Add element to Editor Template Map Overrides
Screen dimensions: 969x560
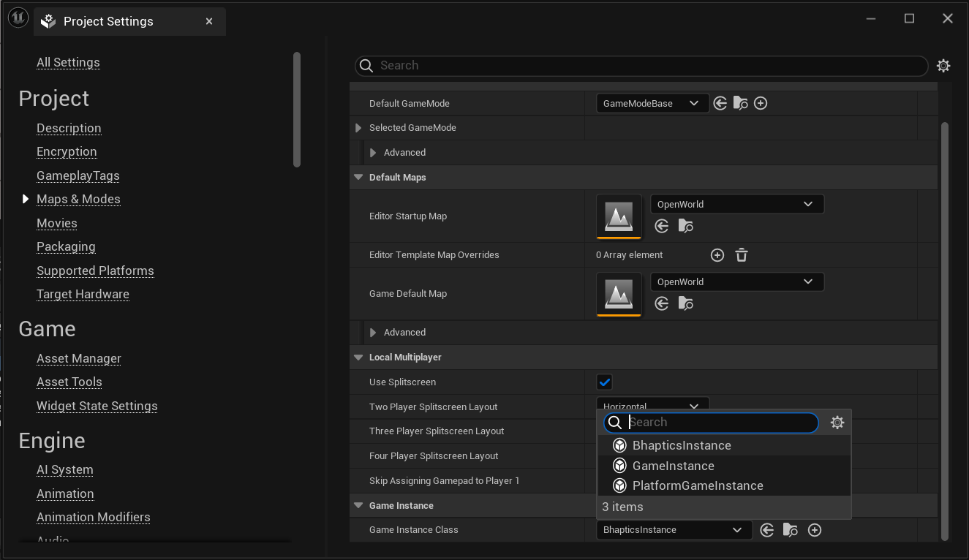(717, 255)
